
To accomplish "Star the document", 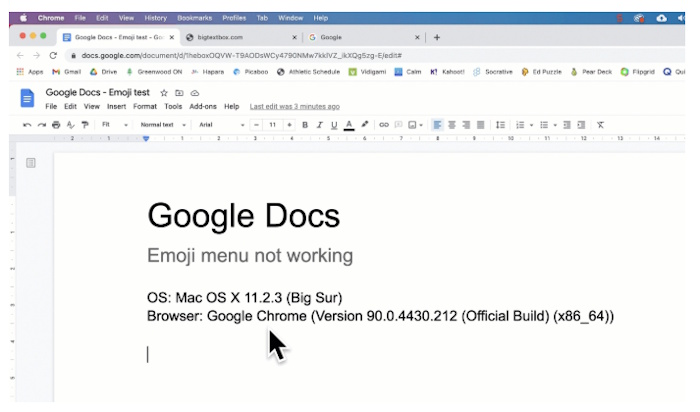I will [x=164, y=93].
